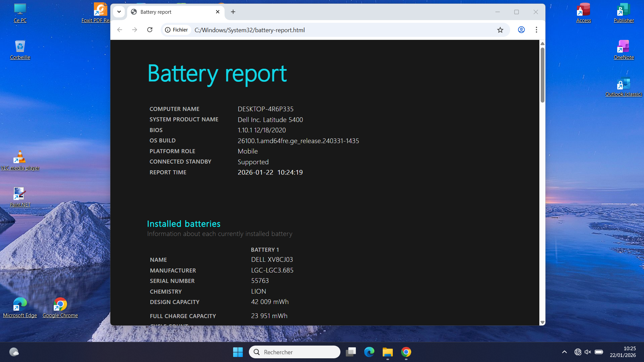The image size is (644, 362).
Task: Click the Chrome taskbar icon
Action: [x=406, y=352]
